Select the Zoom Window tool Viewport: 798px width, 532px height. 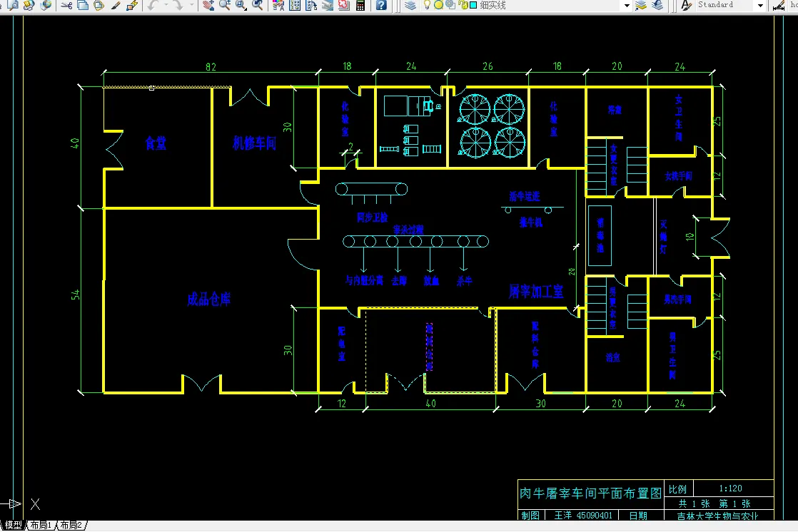241,5
